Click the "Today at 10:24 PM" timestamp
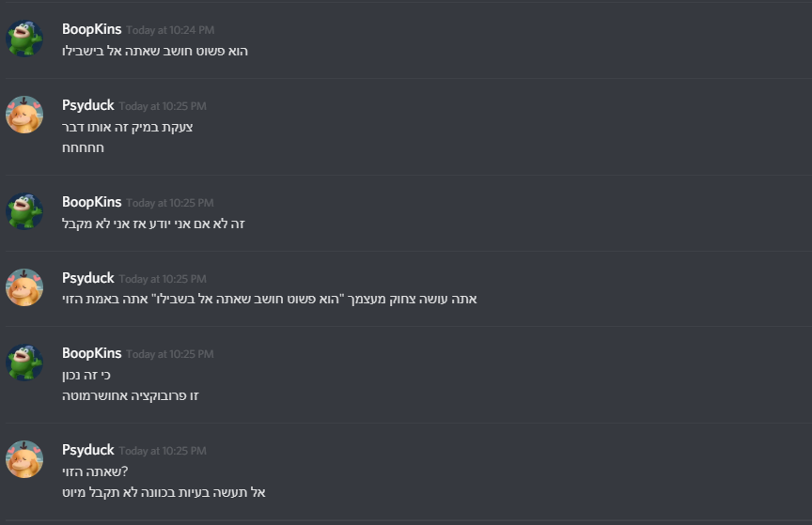812x525 pixels. pos(170,30)
